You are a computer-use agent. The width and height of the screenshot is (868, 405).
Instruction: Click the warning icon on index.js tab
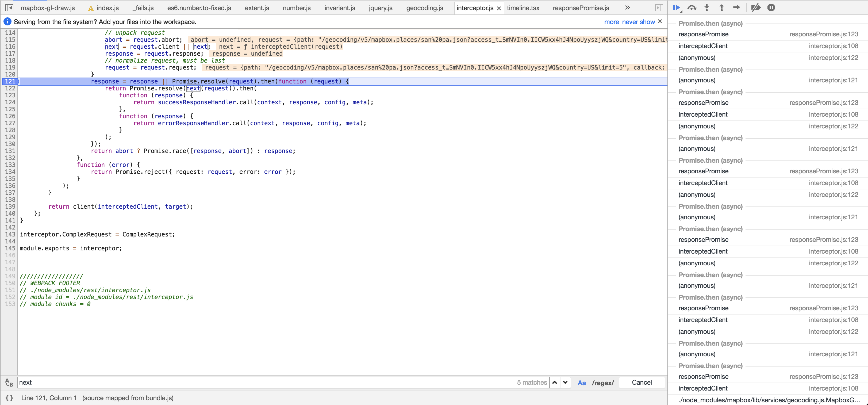[90, 8]
